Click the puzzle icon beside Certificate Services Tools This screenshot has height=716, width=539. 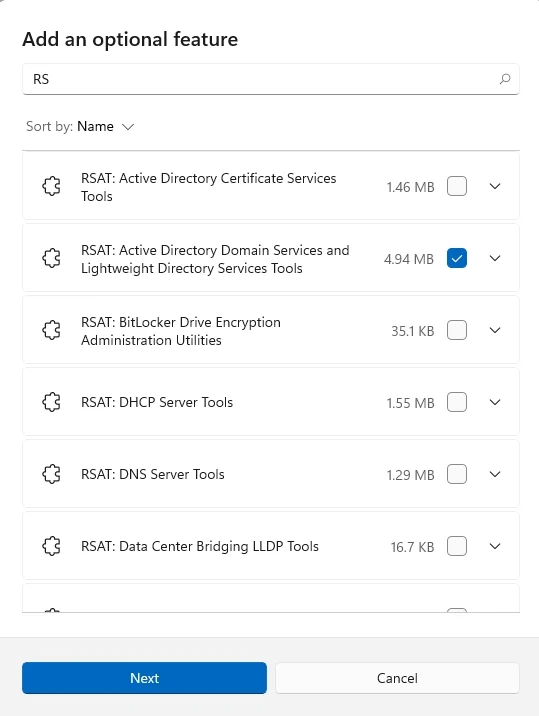[x=51, y=186]
